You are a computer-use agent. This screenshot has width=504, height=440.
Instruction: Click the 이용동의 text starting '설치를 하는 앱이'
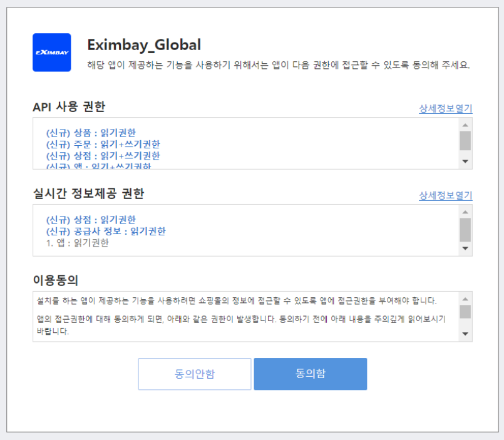237,301
